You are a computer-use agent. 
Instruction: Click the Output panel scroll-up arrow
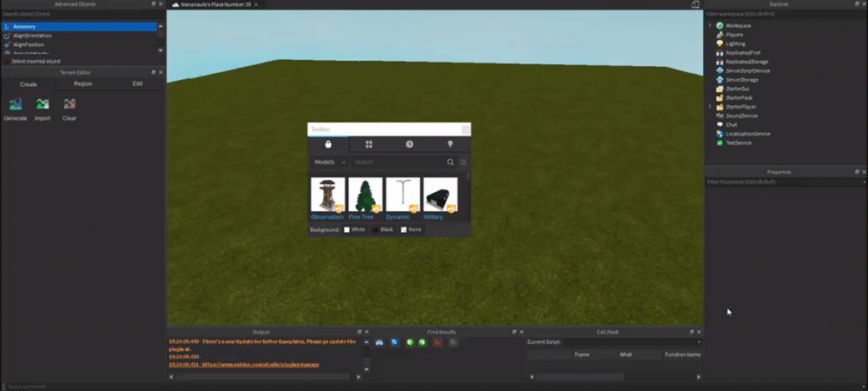(x=366, y=341)
